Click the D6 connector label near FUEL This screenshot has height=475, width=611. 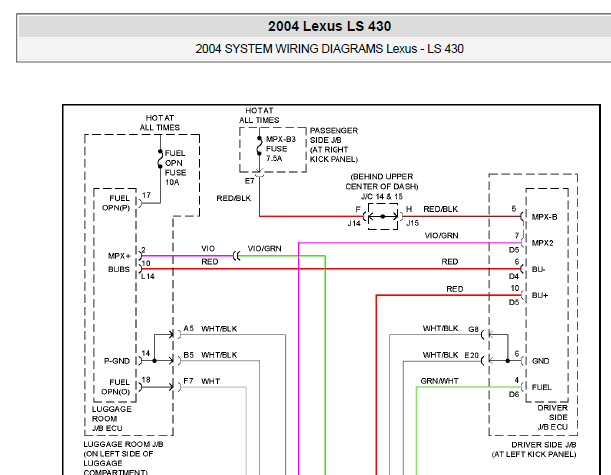pos(514,394)
